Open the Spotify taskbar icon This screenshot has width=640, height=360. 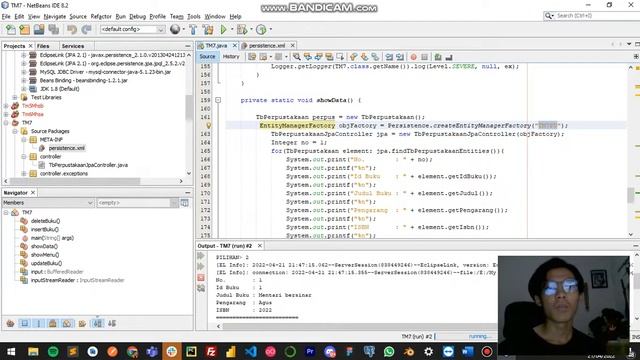pyautogui.click(x=53, y=351)
